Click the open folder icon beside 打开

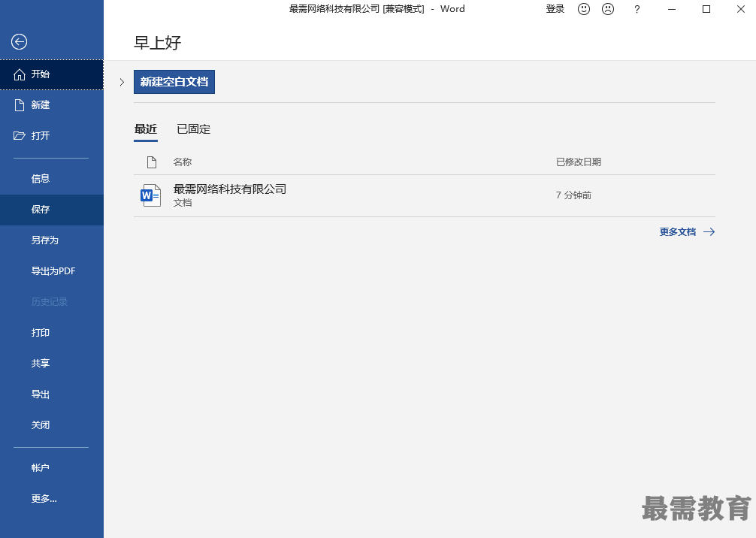tap(20, 136)
